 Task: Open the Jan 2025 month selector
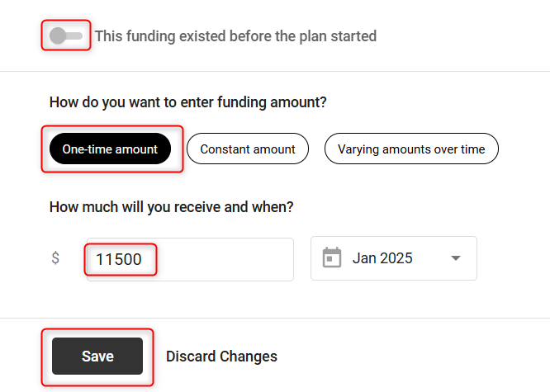point(393,258)
